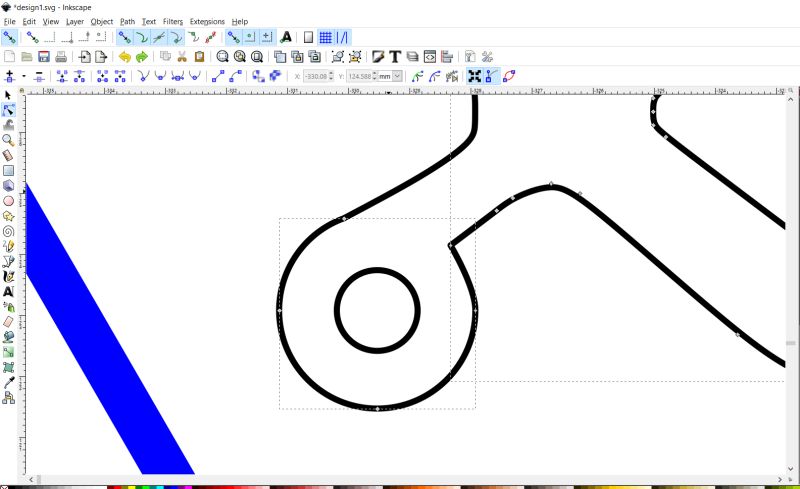Select the Eraser tool

(x=8, y=322)
